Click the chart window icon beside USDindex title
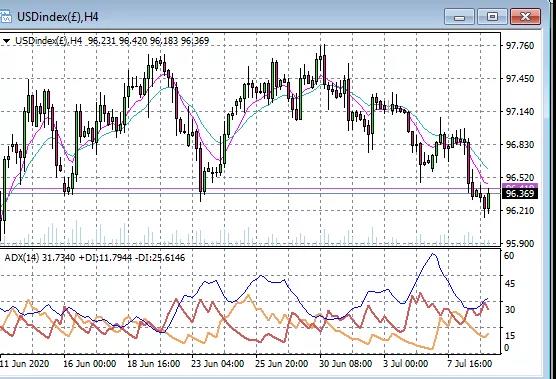Image resolution: width=556 pixels, height=379 pixels. pos(5,17)
